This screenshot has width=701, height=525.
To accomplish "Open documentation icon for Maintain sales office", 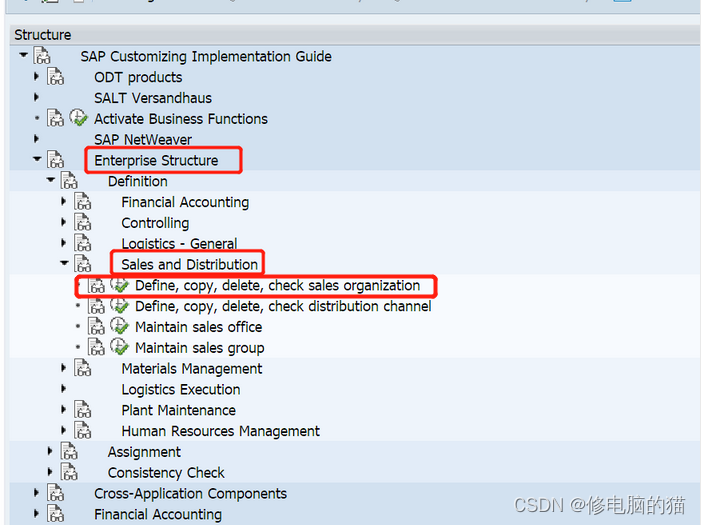I will (x=96, y=326).
